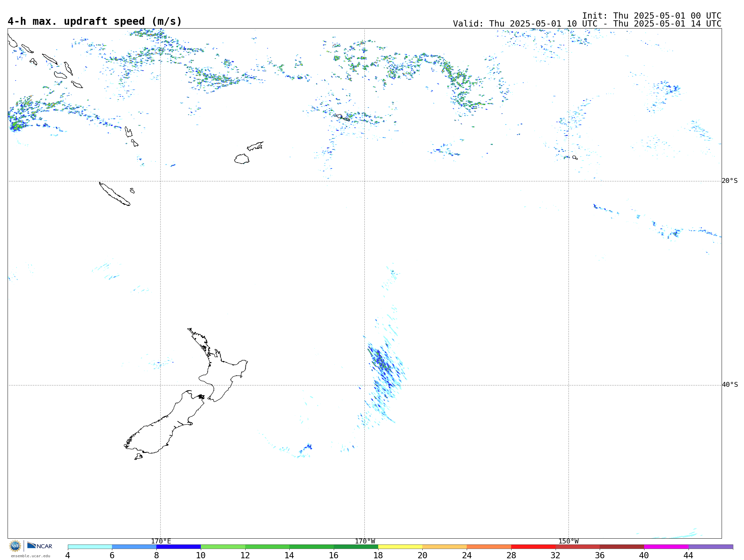Select the dark green 16-18 colorbar segment

(x=356, y=547)
